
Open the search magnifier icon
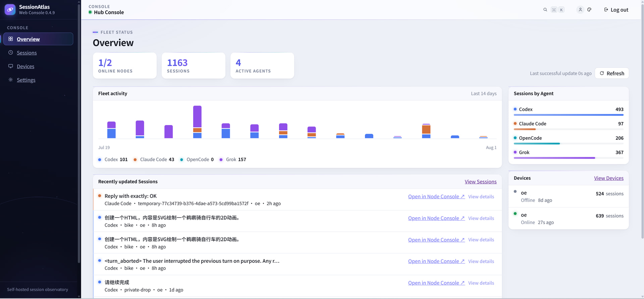tap(545, 10)
